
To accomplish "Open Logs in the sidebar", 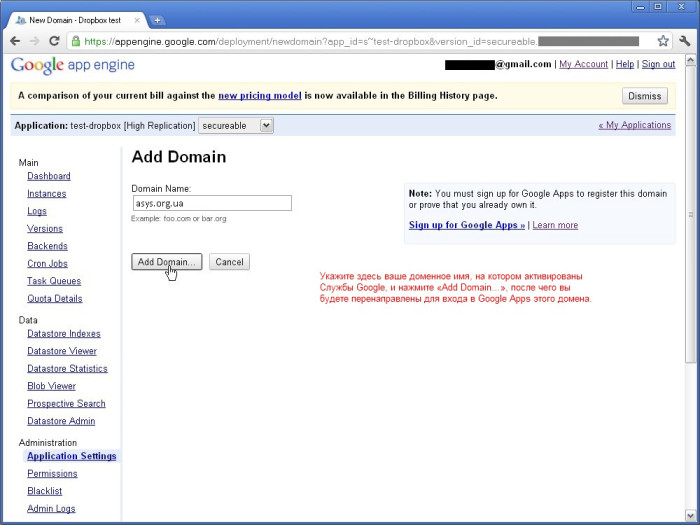I will (37, 211).
